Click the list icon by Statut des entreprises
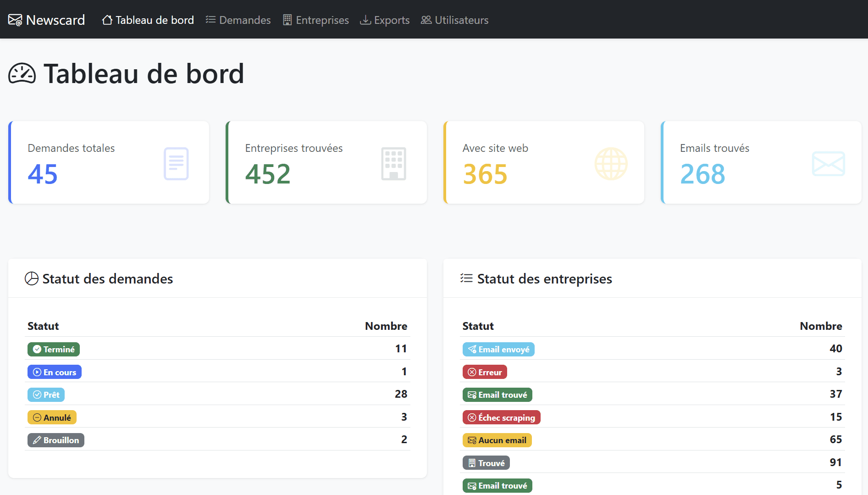The width and height of the screenshot is (868, 495). tap(466, 278)
